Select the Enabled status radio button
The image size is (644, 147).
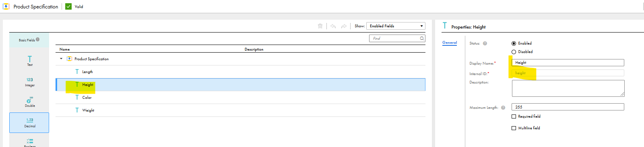(x=514, y=43)
